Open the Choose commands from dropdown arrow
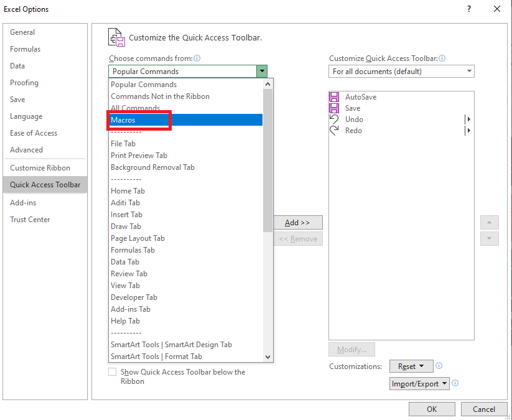Image resolution: width=512 pixels, height=420 pixels. (x=262, y=71)
